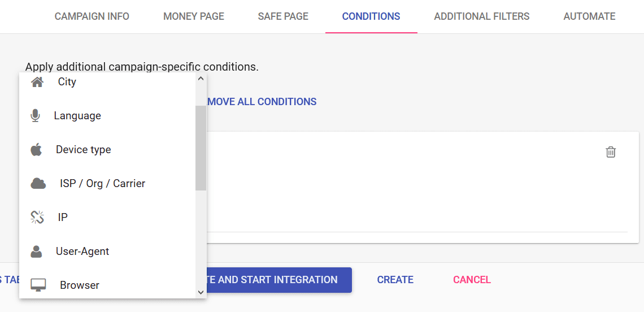Image resolution: width=644 pixels, height=312 pixels.
Task: Switch to the Money Page tab
Action: [194, 16]
